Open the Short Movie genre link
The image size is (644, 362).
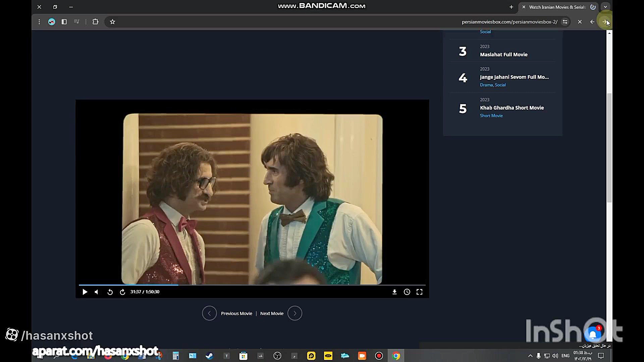coord(491,116)
